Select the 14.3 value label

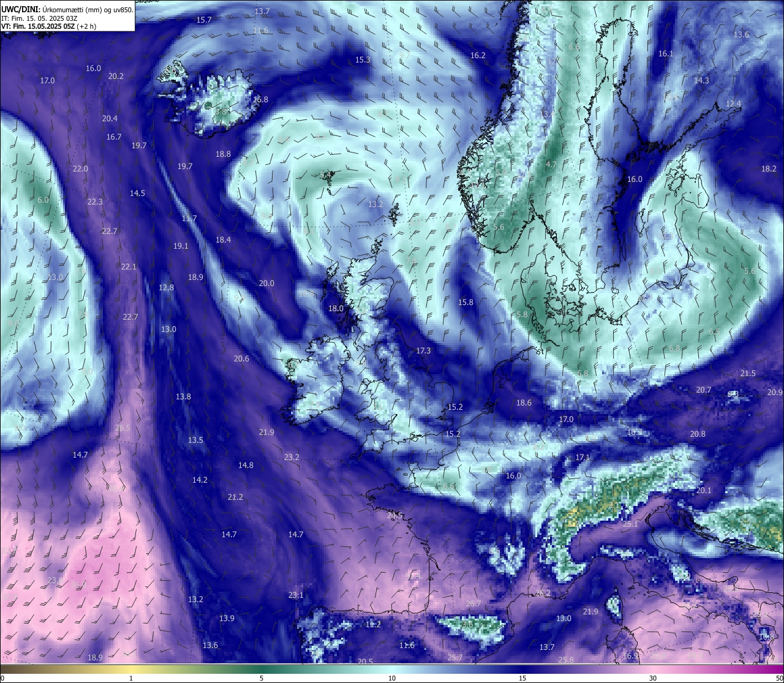[x=701, y=81]
